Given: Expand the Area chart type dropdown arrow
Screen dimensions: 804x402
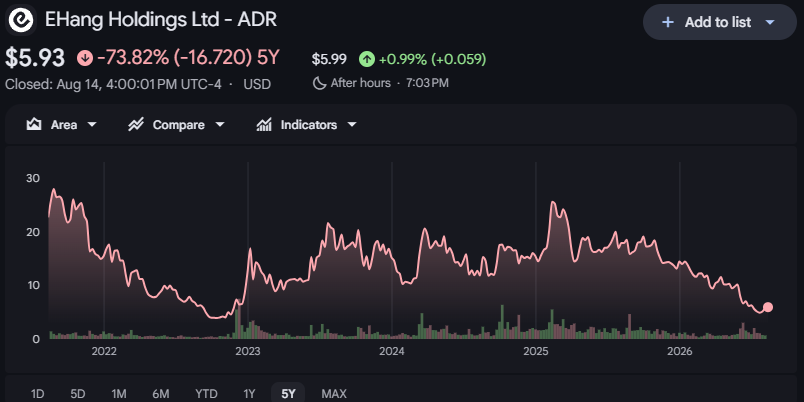Looking at the screenshot, I should pyautogui.click(x=92, y=125).
